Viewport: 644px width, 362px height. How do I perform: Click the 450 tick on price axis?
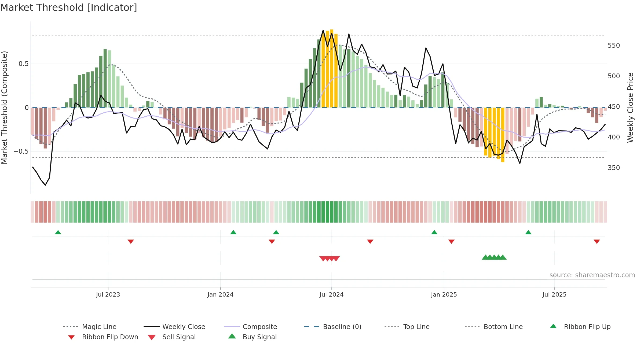[x=614, y=107]
